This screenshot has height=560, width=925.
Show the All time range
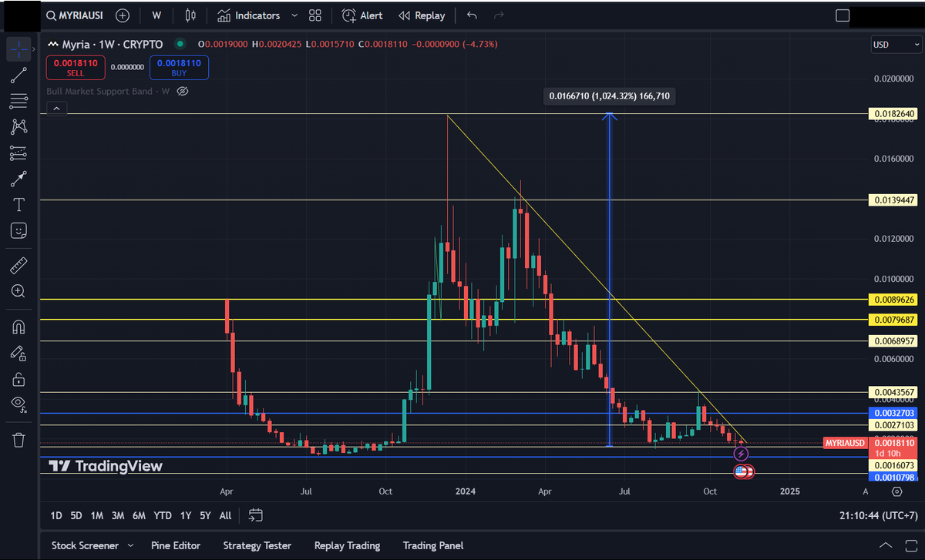(225, 515)
